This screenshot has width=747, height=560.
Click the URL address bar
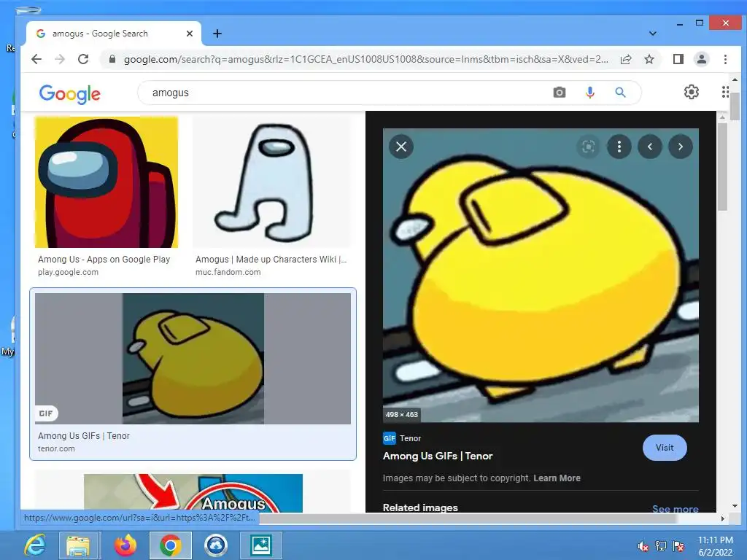pyautogui.click(x=365, y=60)
